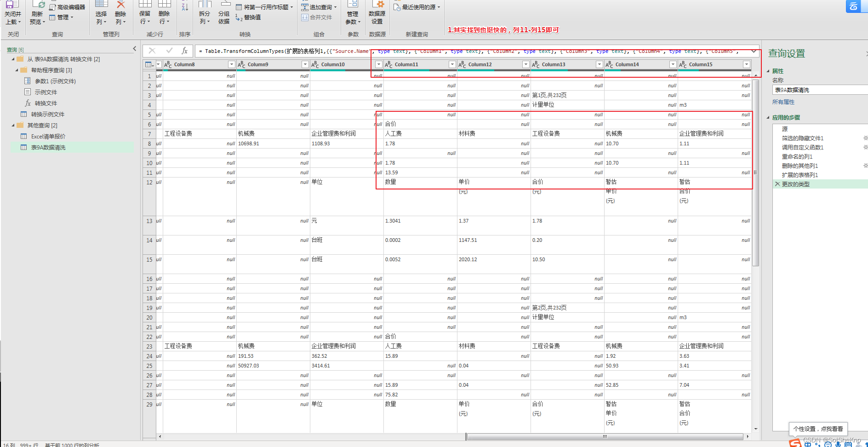Click the Manage Parameters (管理参数) icon

tap(353, 4)
